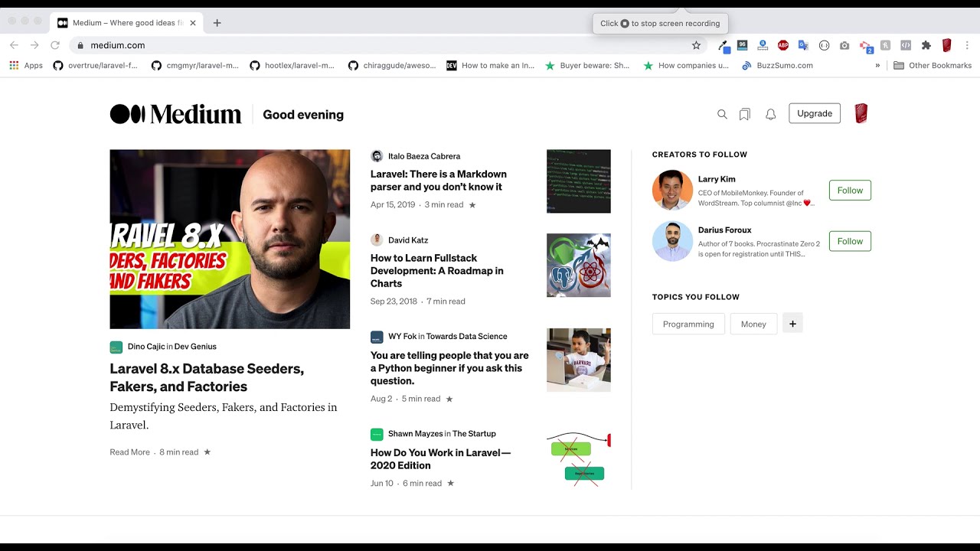Open the color picker eyedropper extension
Screen dimensions: 980x551
point(723,45)
